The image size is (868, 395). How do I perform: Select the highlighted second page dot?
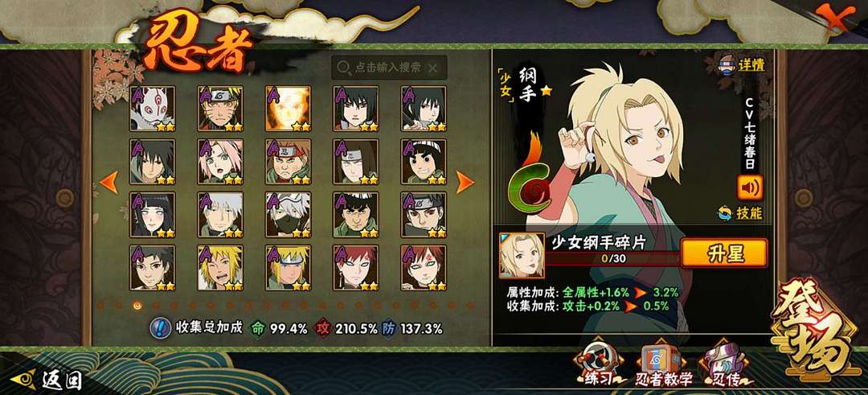tap(137, 305)
